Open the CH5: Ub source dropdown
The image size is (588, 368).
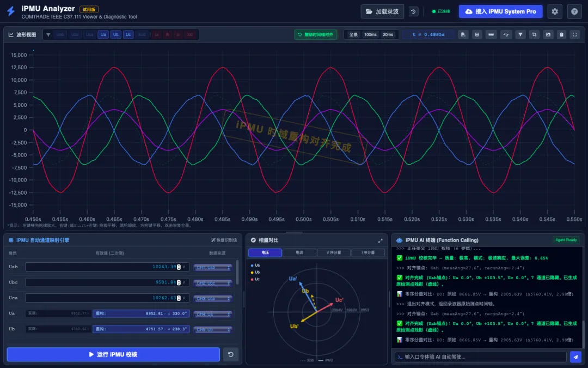coord(213,329)
